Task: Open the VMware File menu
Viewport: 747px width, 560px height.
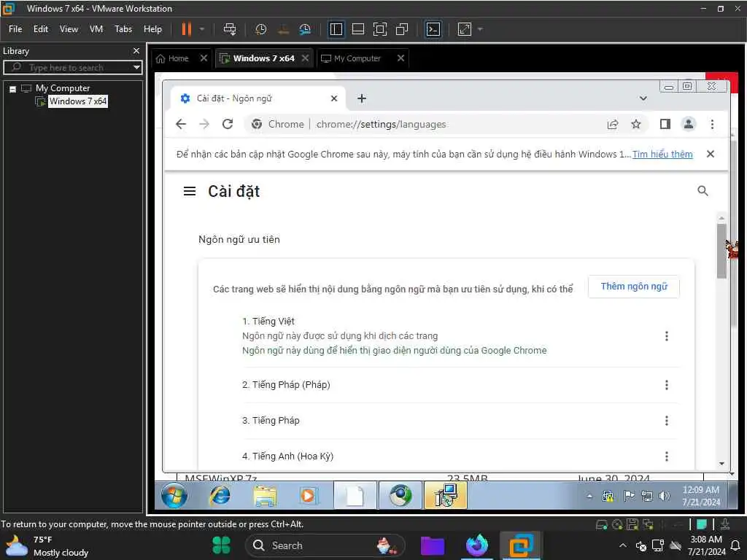Action: coord(15,29)
